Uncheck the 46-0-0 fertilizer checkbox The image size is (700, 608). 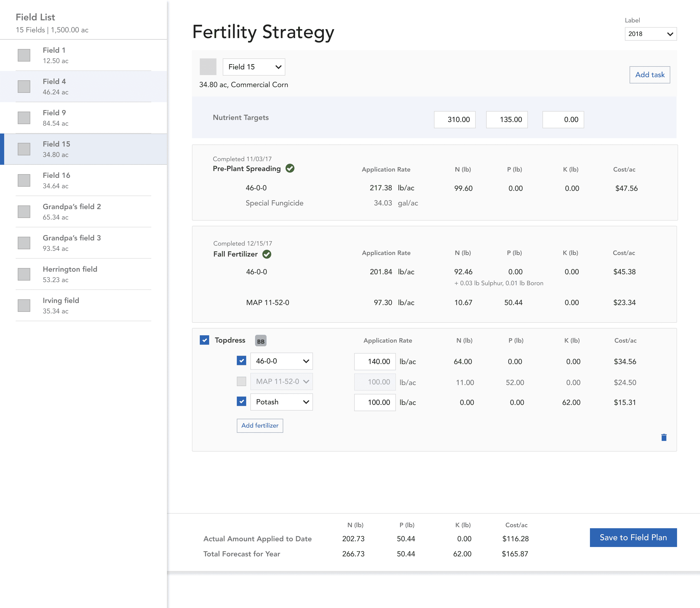tap(241, 361)
